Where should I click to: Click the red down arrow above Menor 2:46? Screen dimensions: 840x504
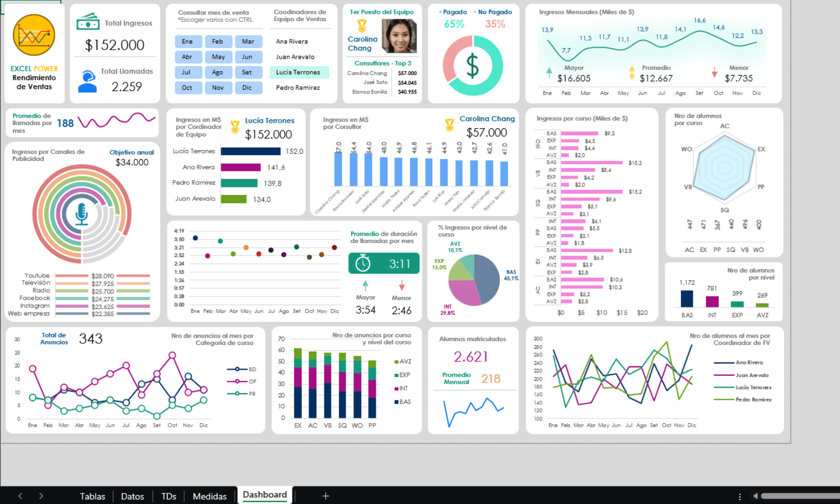click(402, 286)
